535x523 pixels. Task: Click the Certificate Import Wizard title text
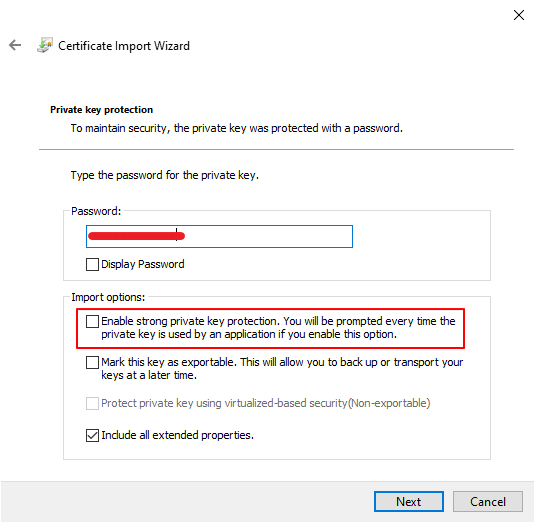124,46
